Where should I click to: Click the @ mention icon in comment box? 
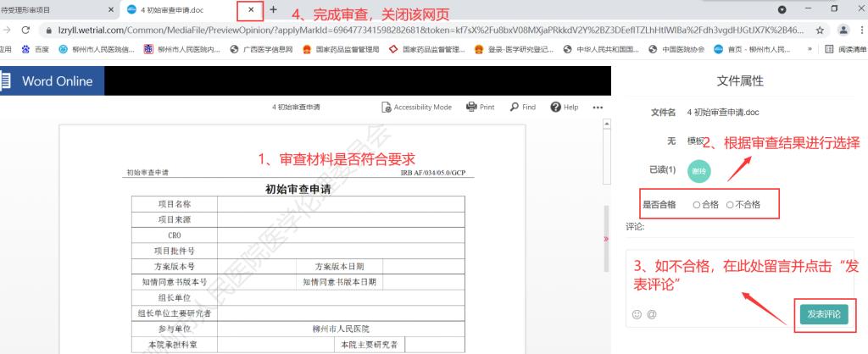tap(652, 315)
